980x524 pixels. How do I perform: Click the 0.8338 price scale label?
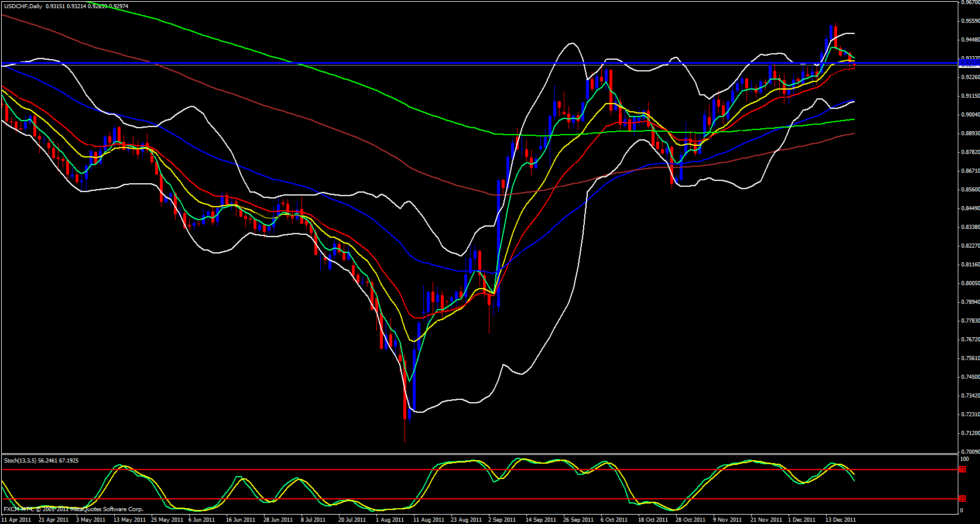pos(969,227)
